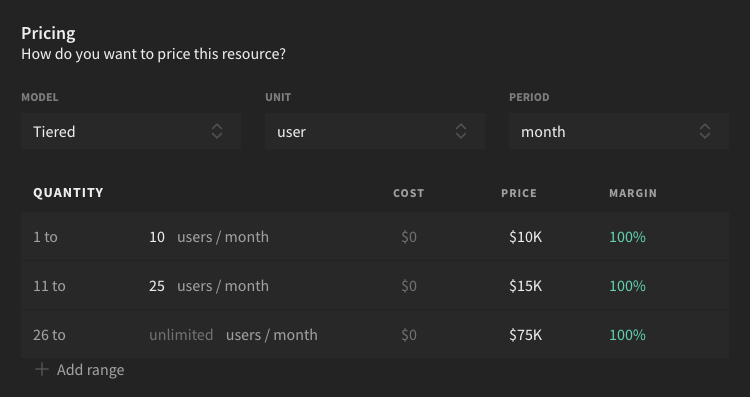The width and height of the screenshot is (750, 397).
Task: Click 'How do you want to price this resource?'
Action: click(153, 54)
